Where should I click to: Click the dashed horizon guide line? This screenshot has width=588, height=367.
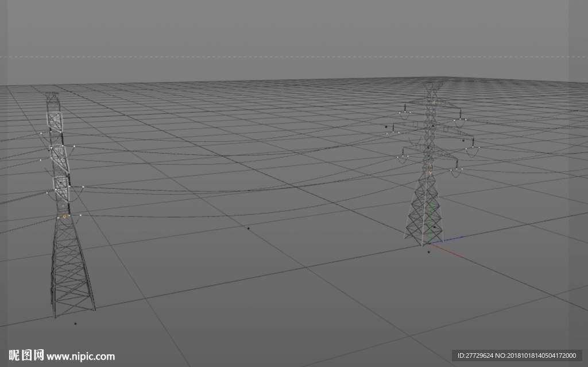point(294,57)
